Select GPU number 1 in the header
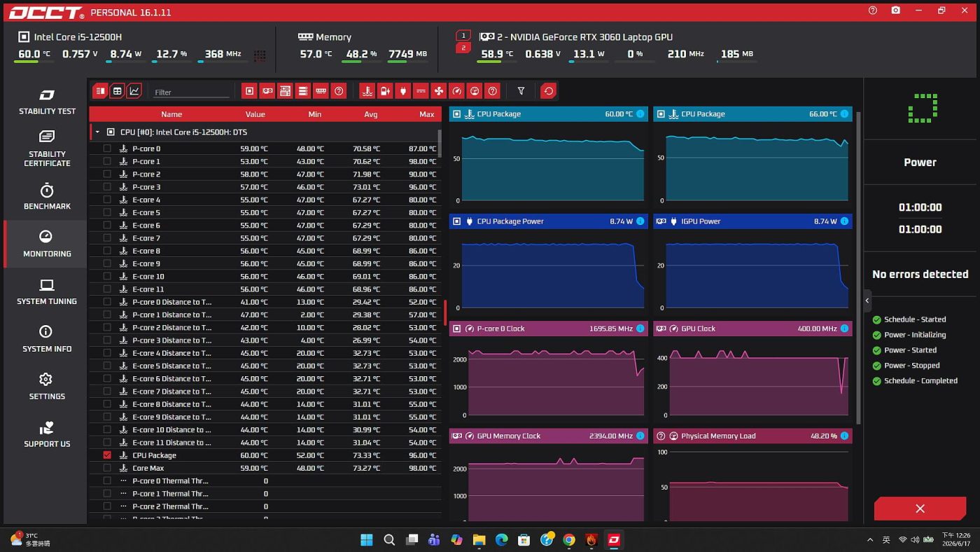Viewport: 980px width, 552px height. pos(463,35)
